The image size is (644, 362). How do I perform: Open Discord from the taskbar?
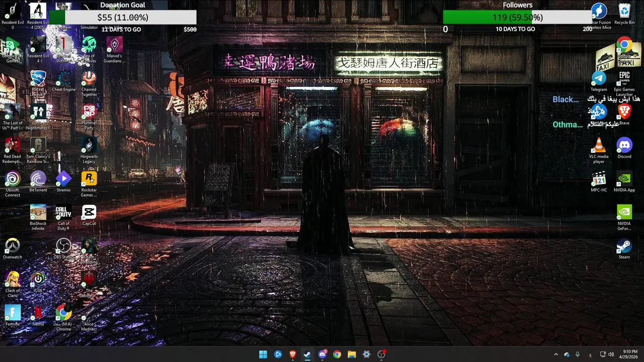click(x=323, y=354)
